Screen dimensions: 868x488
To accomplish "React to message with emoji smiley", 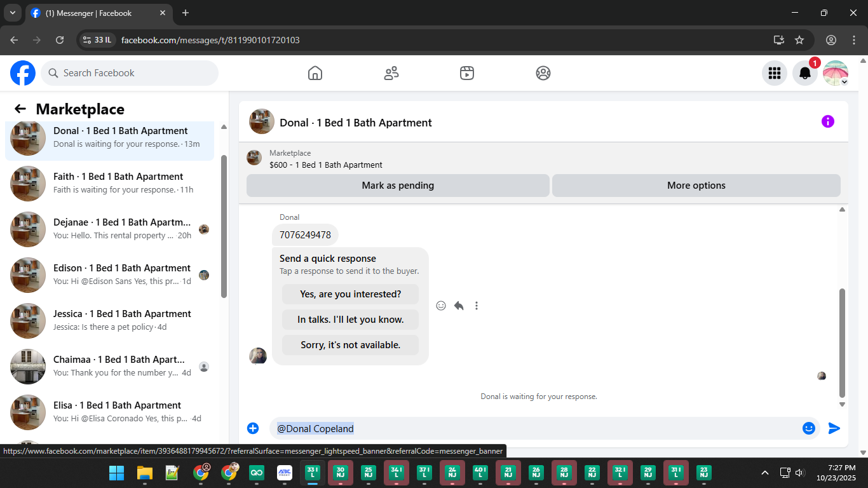I will coord(441,306).
